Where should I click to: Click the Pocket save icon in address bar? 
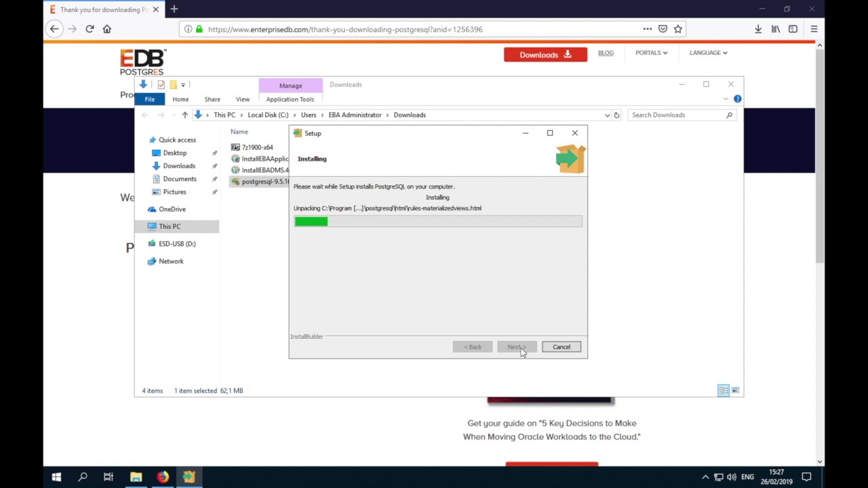[x=663, y=29]
